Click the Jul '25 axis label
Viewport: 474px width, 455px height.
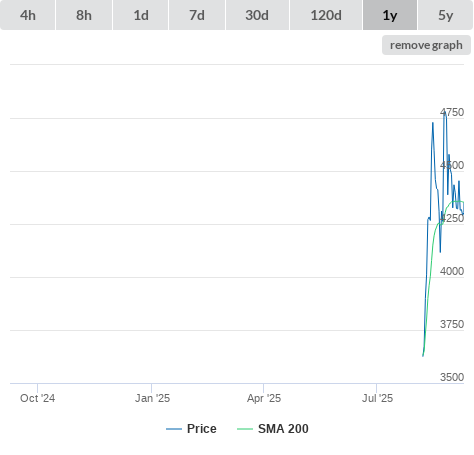pos(377,398)
